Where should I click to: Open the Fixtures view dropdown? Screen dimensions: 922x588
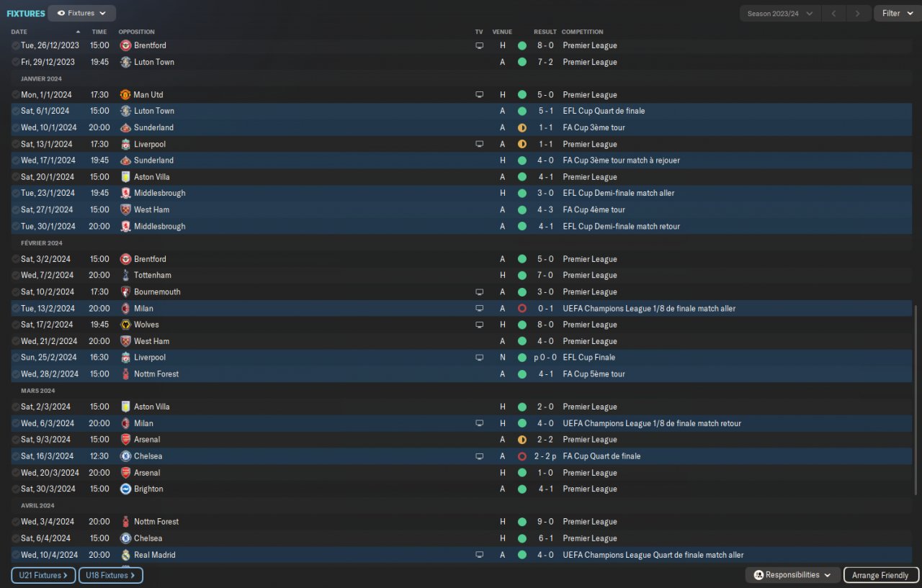81,13
